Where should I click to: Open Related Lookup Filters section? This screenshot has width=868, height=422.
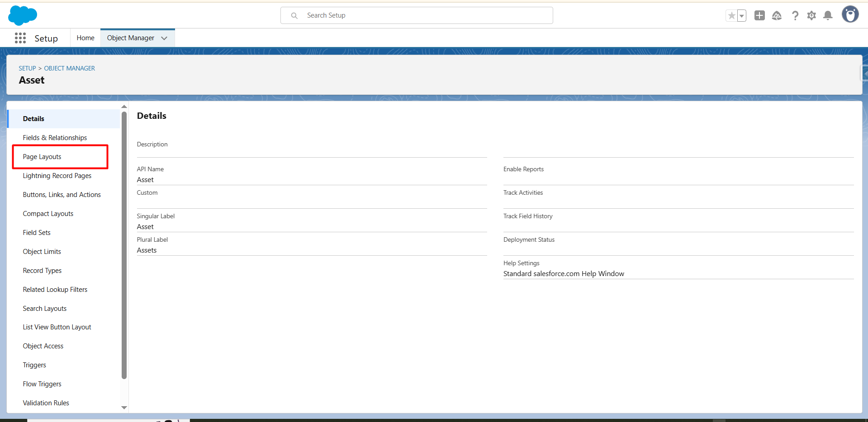pos(55,290)
